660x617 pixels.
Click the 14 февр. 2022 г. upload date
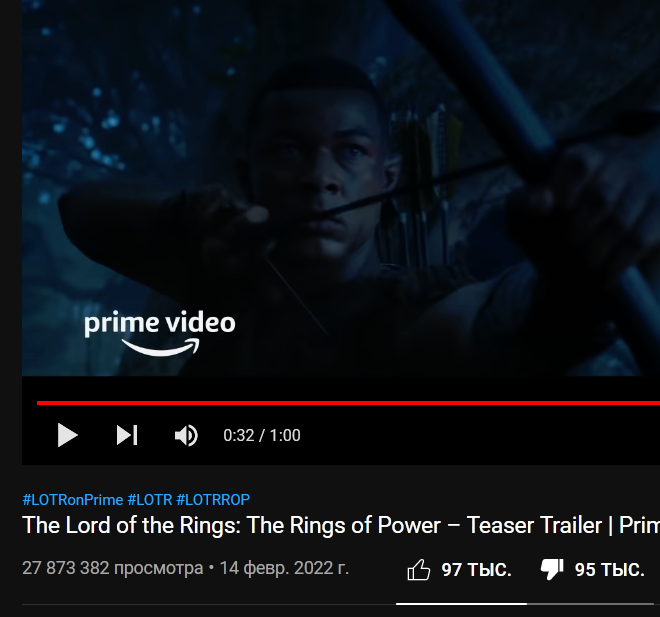pyautogui.click(x=285, y=568)
